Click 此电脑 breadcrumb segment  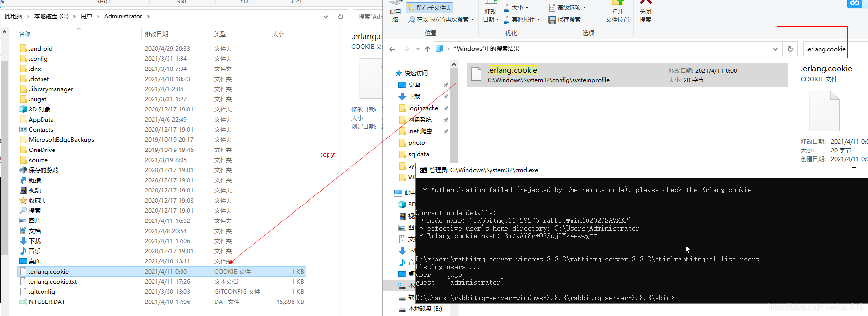pos(14,16)
